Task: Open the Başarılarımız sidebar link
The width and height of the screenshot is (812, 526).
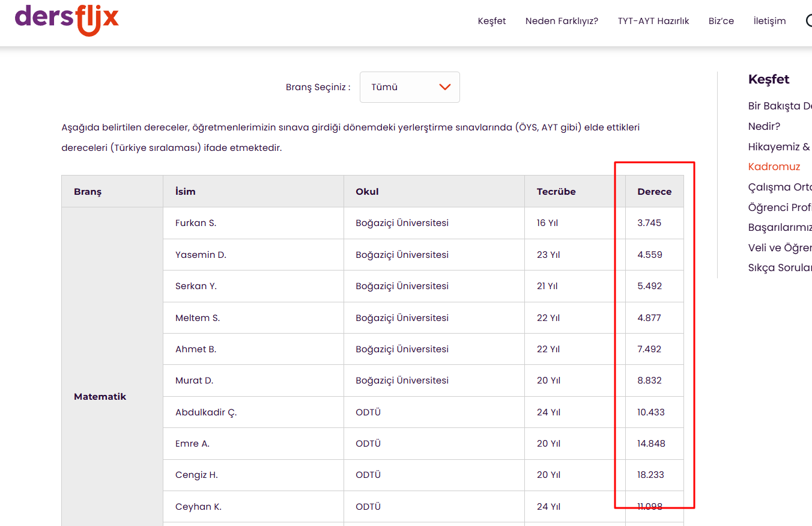Action: (x=780, y=228)
